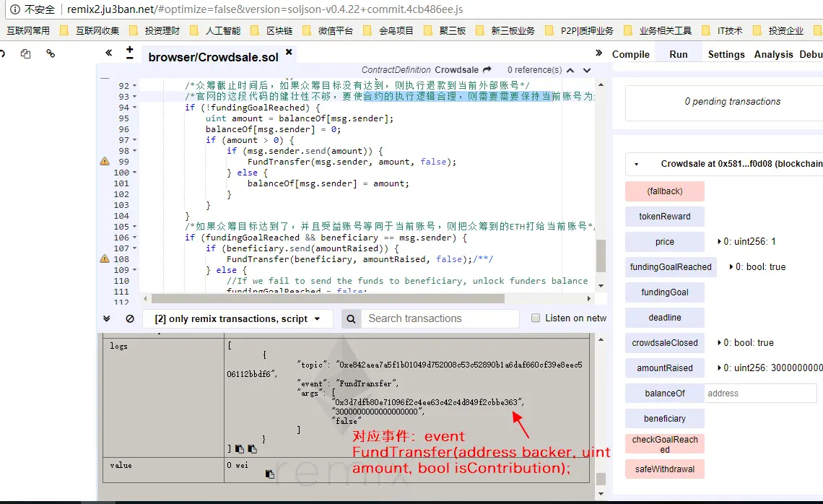Fold the code block at line 94
The width and height of the screenshot is (823, 504).
[x=135, y=108]
